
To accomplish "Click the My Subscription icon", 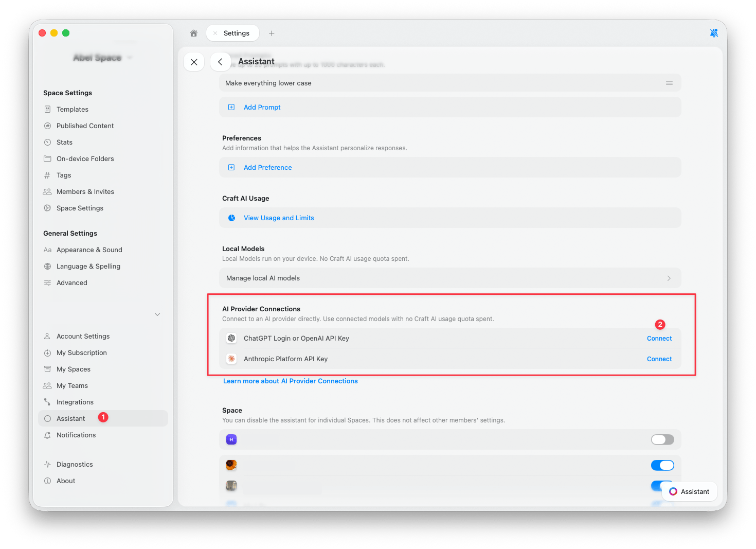I will (x=47, y=352).
